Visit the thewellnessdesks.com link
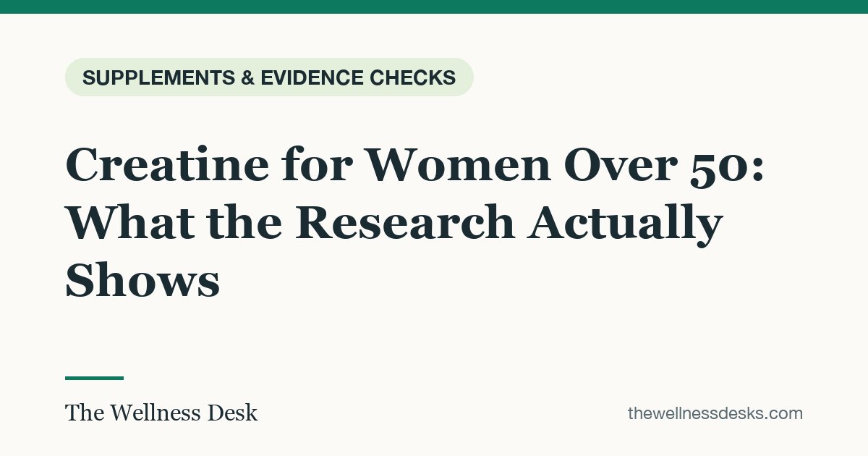The image size is (868, 456). tap(715, 413)
